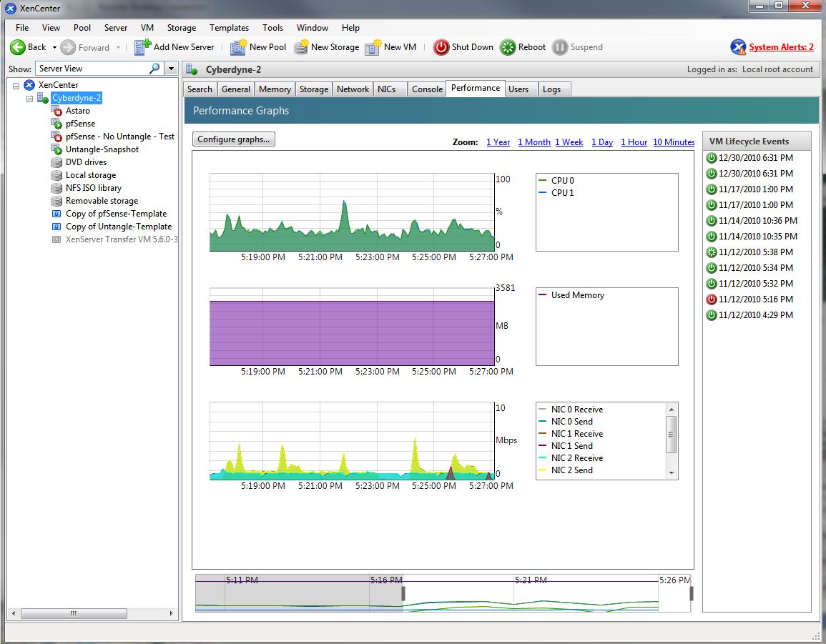
Task: Select the Local storage icon
Action: coord(56,175)
